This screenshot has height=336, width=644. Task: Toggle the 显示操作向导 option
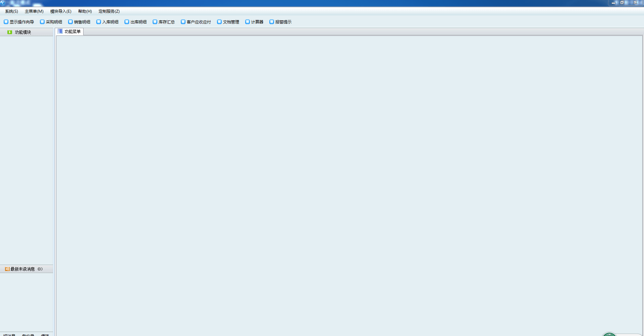click(x=19, y=22)
